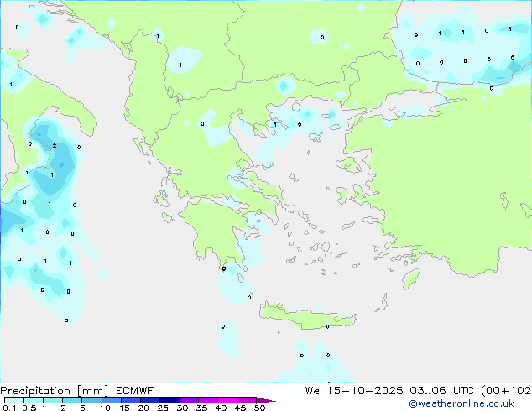
Task: Click the '45' legend scale value
Action: [240, 408]
